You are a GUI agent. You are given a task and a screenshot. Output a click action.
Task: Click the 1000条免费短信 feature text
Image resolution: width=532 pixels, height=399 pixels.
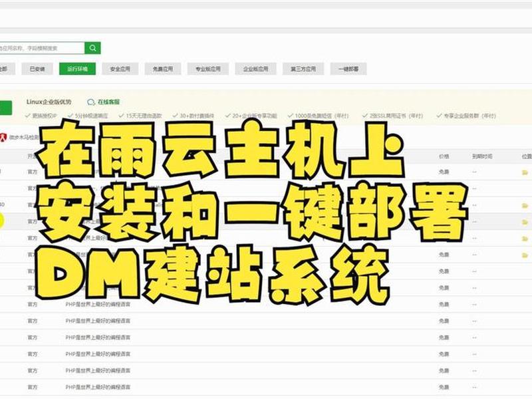click(x=322, y=116)
